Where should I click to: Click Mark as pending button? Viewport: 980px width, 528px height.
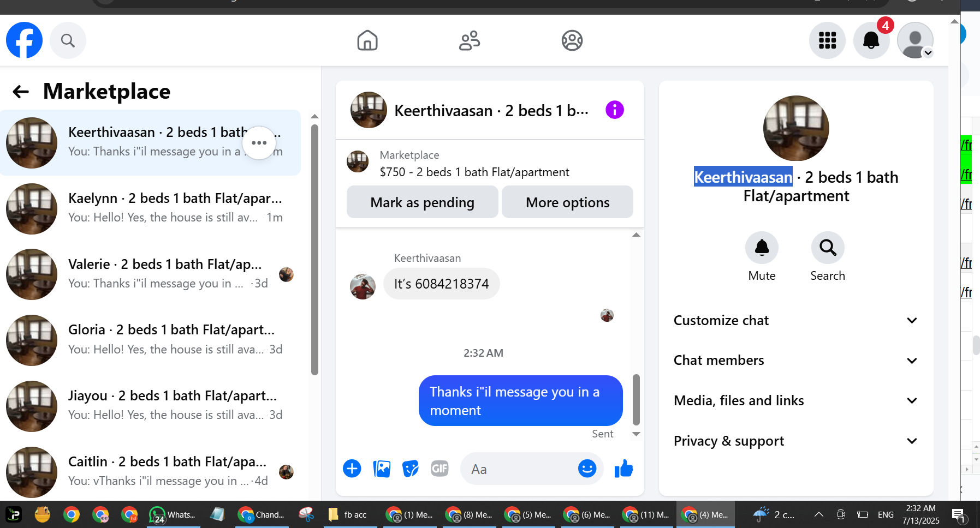click(423, 202)
